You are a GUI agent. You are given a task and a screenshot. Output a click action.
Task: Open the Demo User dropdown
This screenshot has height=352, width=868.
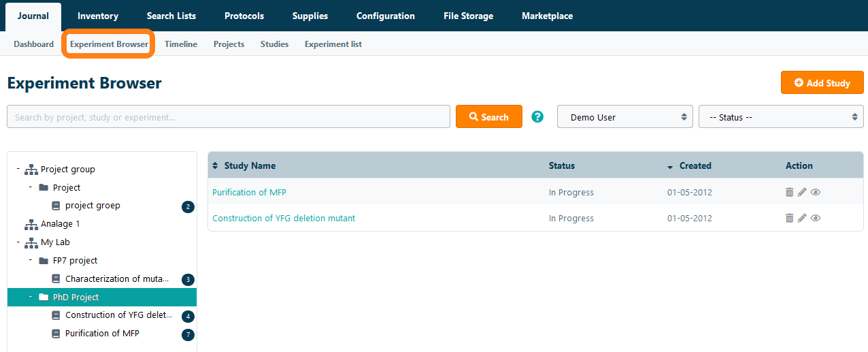point(624,117)
